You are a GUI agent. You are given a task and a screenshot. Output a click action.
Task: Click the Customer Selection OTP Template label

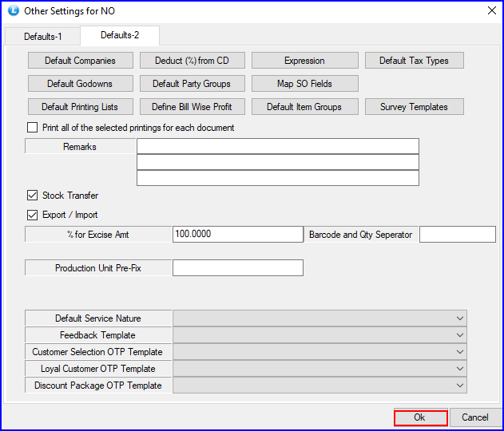[97, 352]
